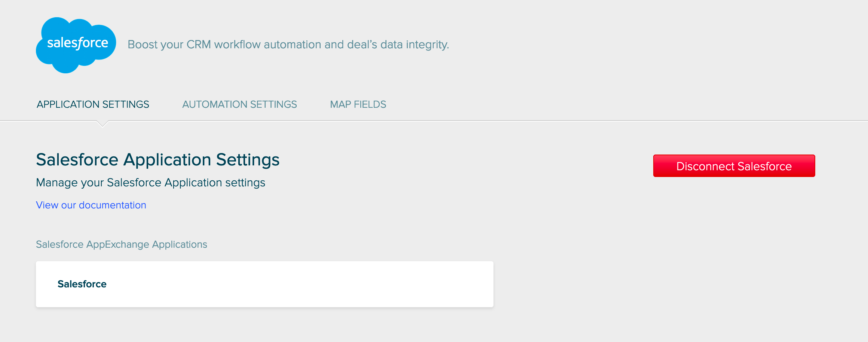868x342 pixels.
Task: Open the Map Fields tab
Action: pos(358,104)
